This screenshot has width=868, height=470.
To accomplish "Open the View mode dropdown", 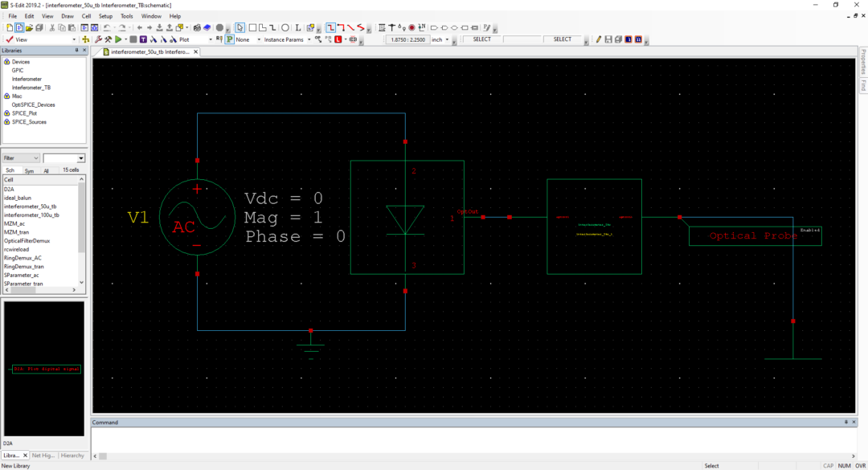I will tap(75, 39).
